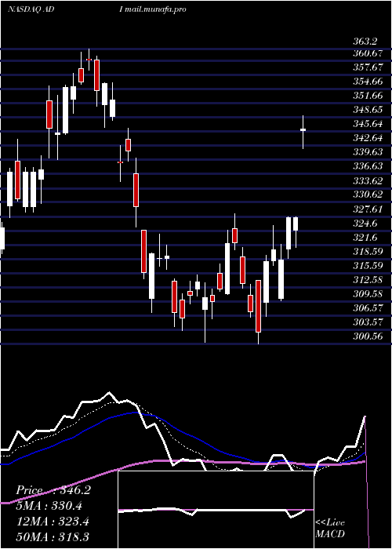
Task: Click the 306.57 price axis label
Action: tap(367, 307)
